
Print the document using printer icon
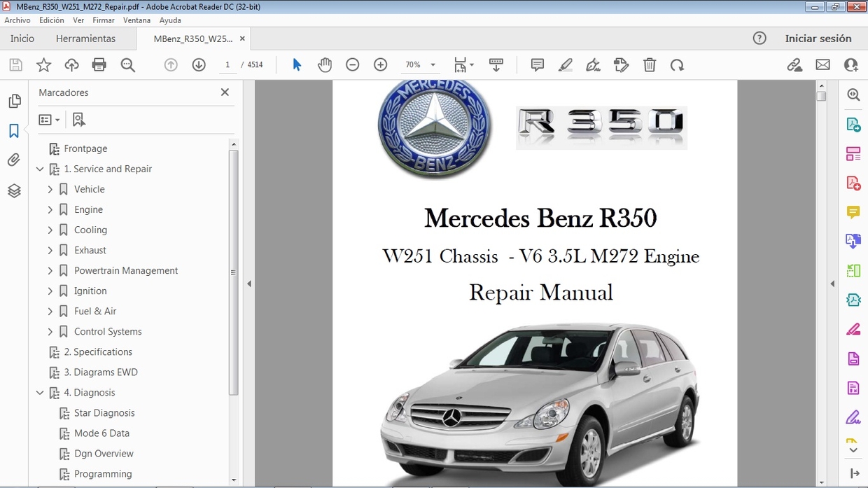click(99, 65)
